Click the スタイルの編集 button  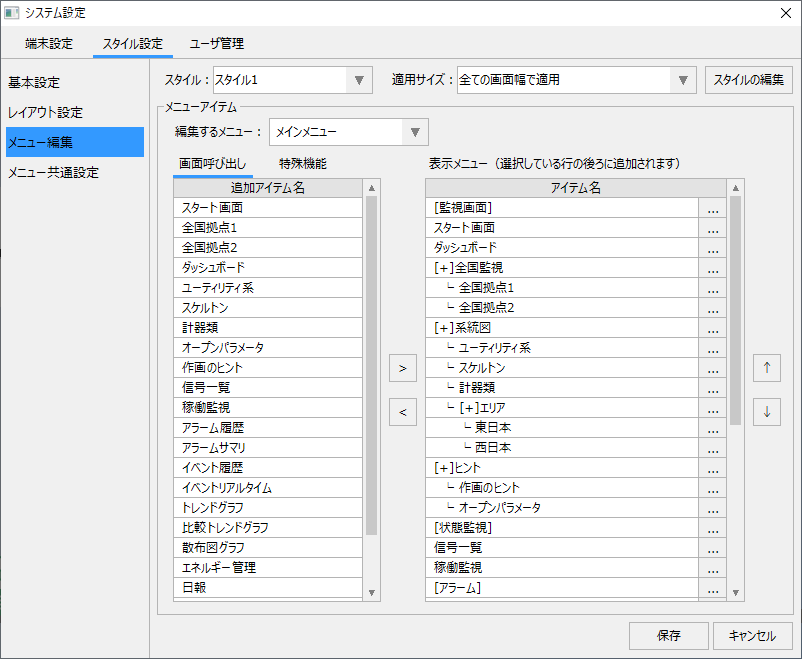click(x=749, y=80)
